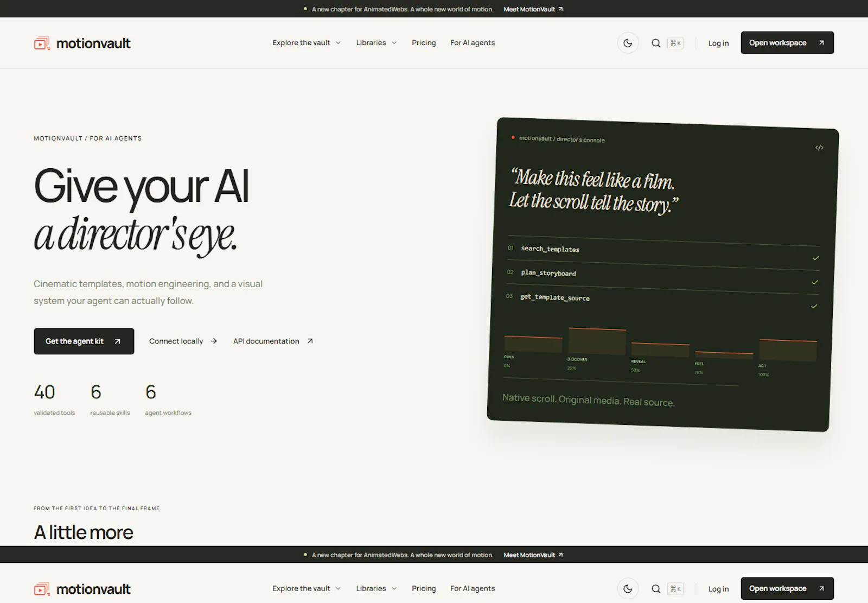Click the checkmark on get_template_source row
This screenshot has width=868, height=603.
[x=814, y=307]
